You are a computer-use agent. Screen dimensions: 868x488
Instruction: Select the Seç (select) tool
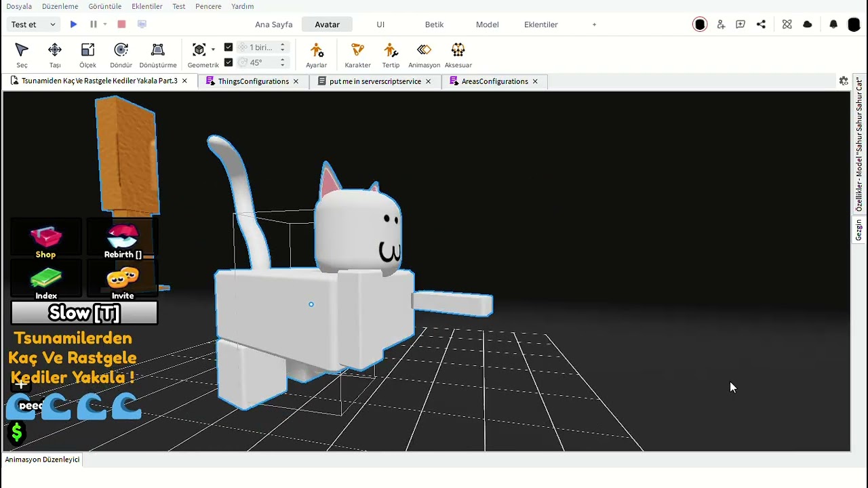[x=22, y=55]
